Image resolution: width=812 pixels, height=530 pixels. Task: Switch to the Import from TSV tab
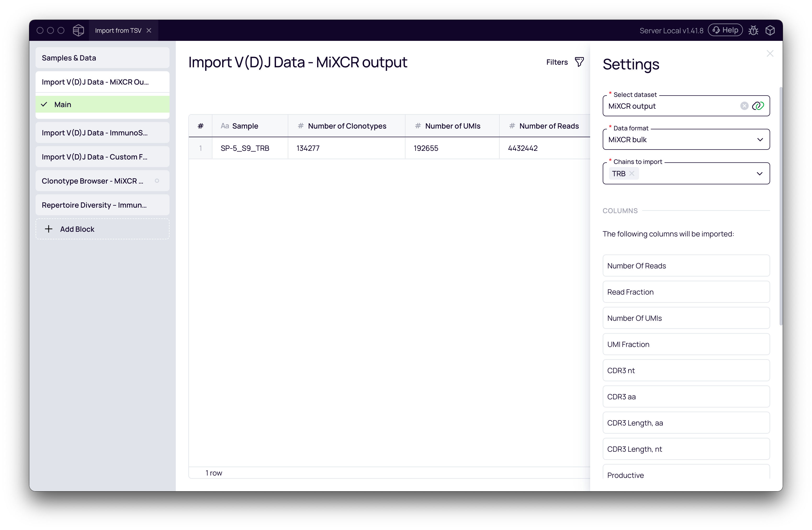coord(118,30)
